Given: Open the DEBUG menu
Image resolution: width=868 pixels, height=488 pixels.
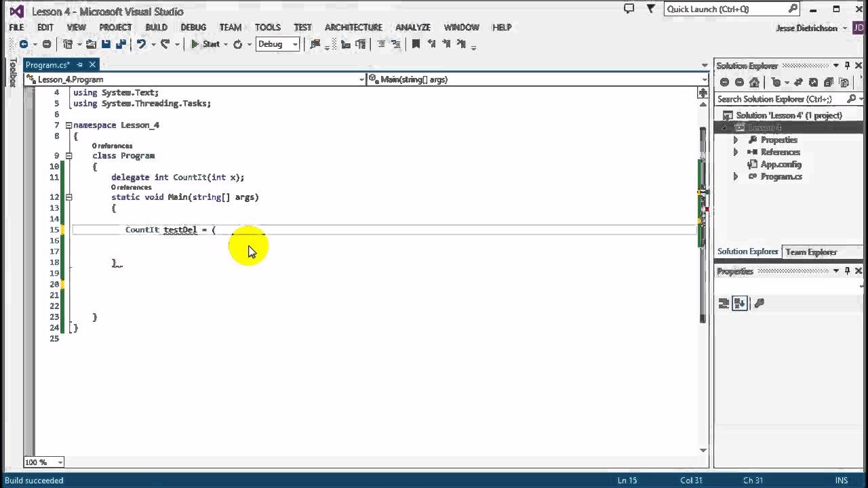Looking at the screenshot, I should tap(193, 27).
